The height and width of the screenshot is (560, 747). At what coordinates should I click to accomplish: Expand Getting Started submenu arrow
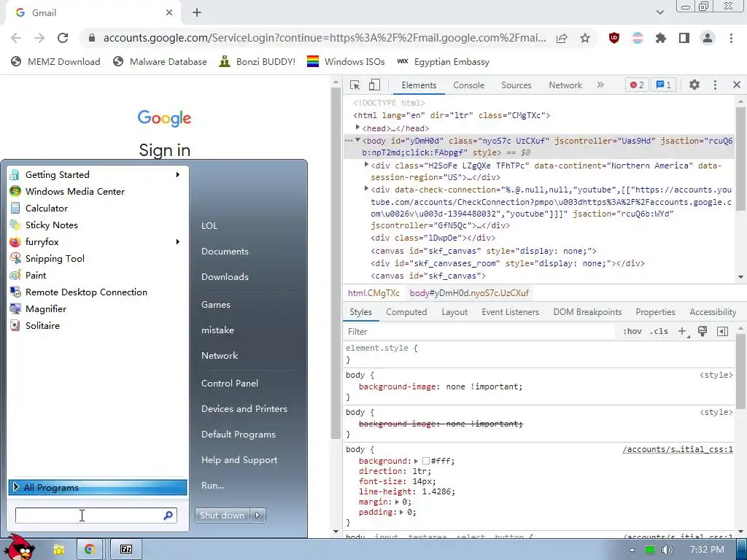click(178, 175)
